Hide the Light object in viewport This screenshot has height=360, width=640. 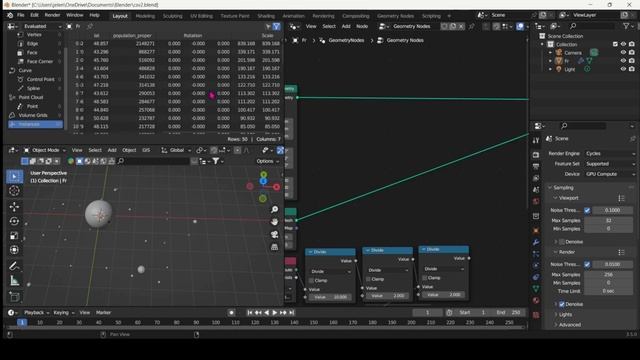point(623,69)
